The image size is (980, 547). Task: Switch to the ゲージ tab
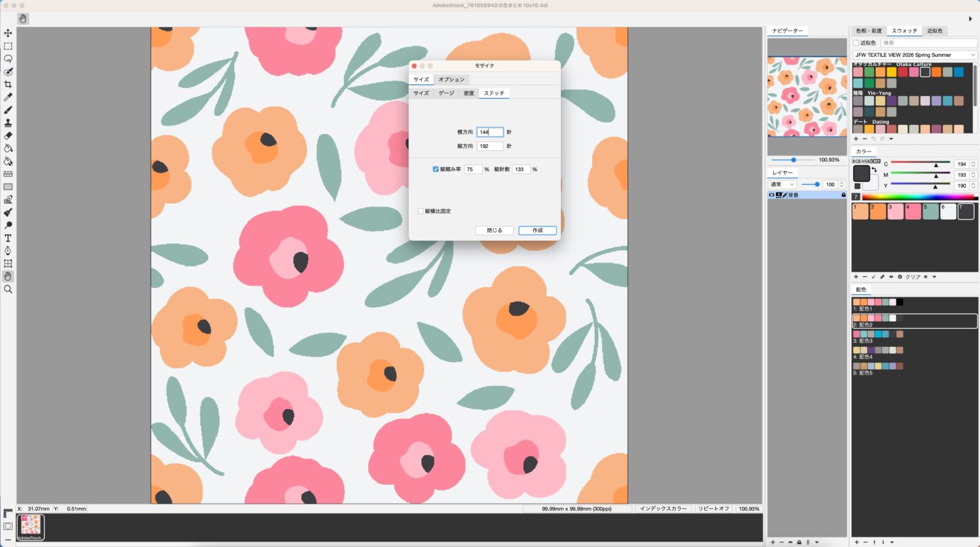[446, 93]
